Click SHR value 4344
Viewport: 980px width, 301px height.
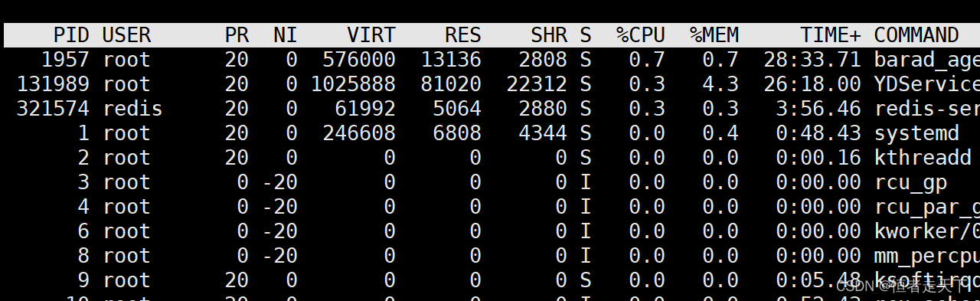[x=543, y=133]
